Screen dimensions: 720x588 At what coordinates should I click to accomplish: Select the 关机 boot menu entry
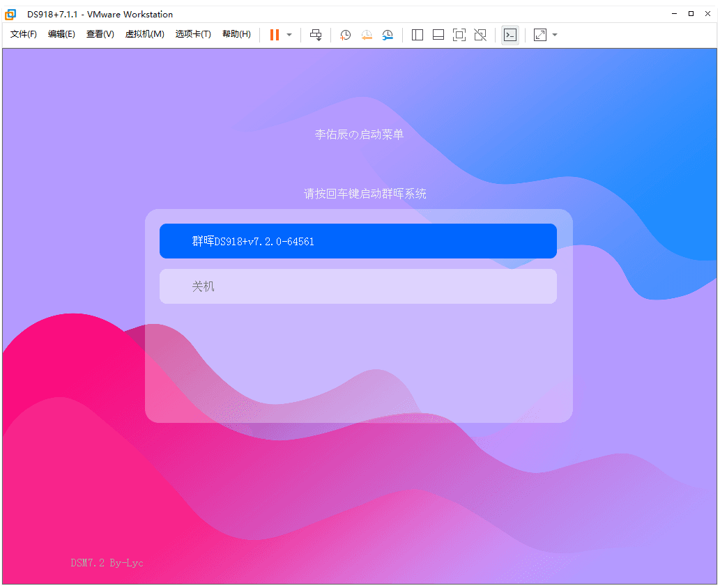tap(358, 286)
